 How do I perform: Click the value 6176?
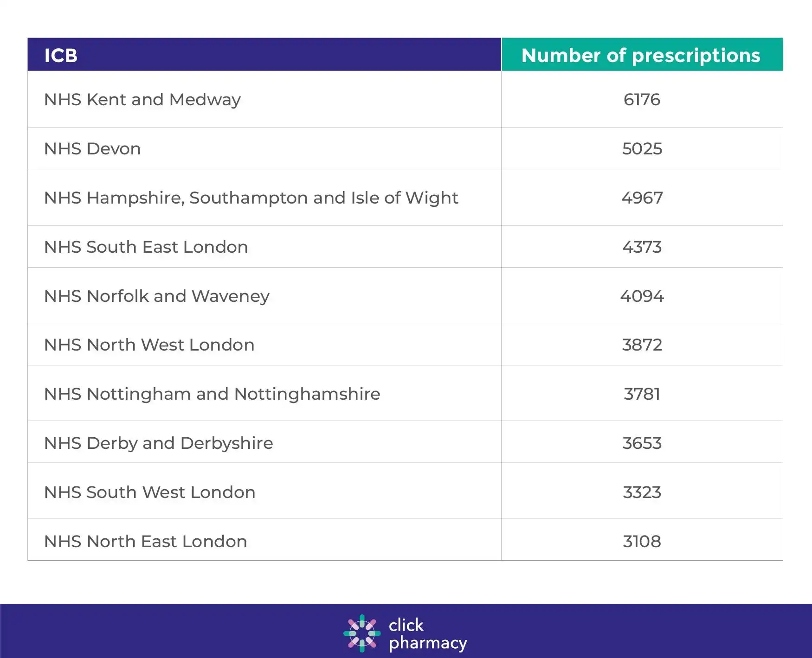(642, 100)
